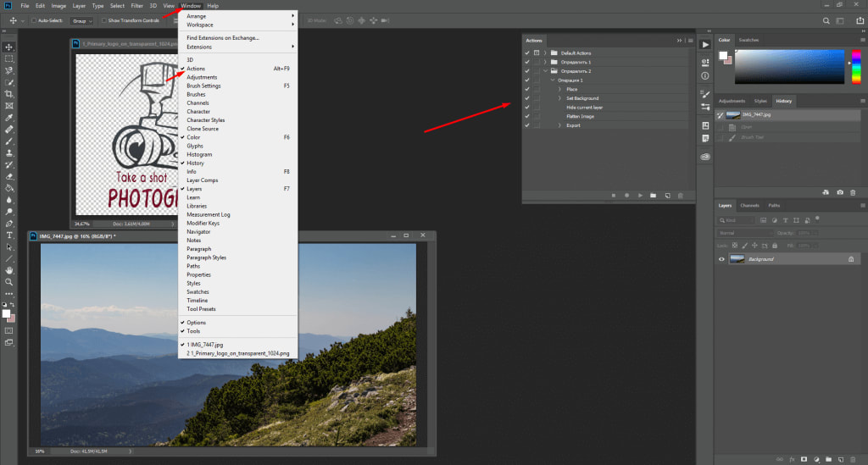868x465 pixels.
Task: Select the Quick Selection tool
Action: [x=8, y=82]
